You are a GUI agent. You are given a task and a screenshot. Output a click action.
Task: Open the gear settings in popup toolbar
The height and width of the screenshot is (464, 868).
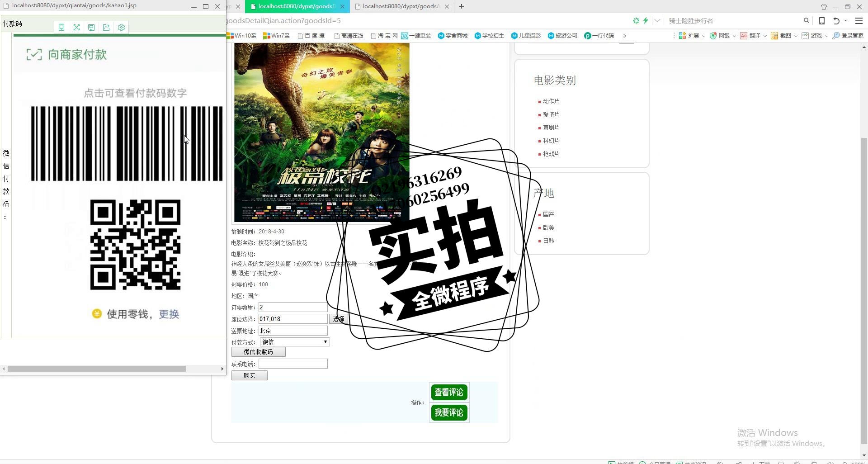coord(121,28)
